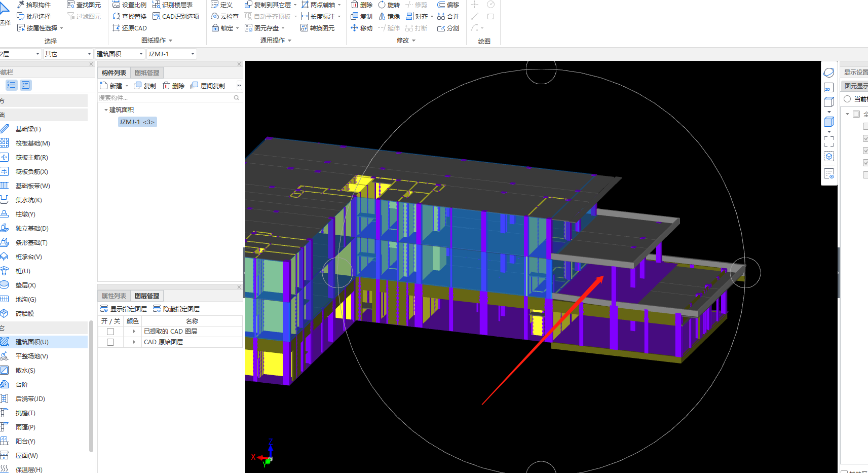Open CAD识别选项
This screenshot has width=868, height=473.
click(176, 16)
